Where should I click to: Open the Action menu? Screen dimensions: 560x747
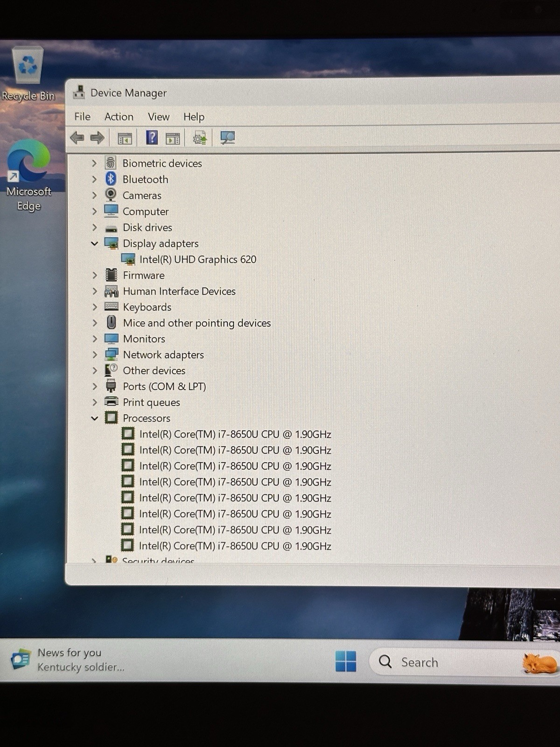[119, 116]
